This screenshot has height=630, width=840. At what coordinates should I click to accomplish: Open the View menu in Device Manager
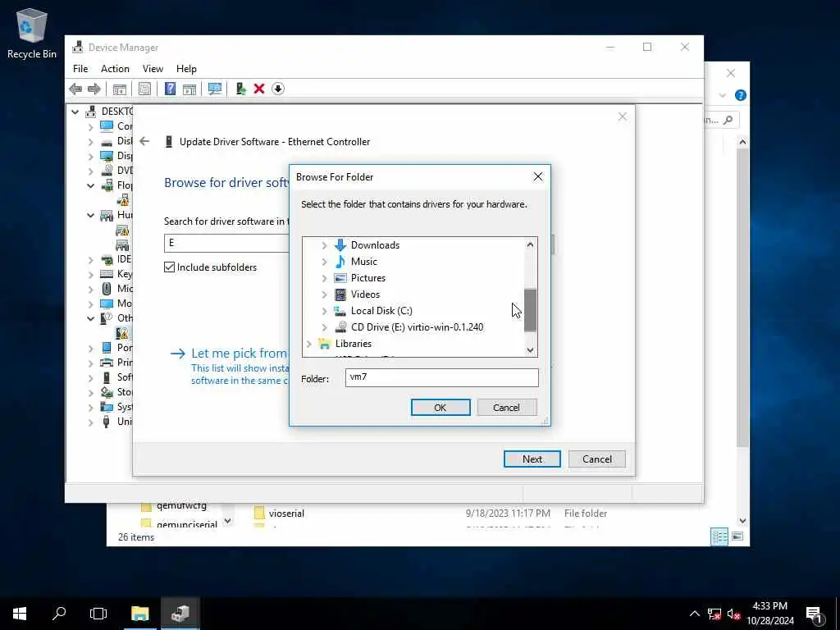(153, 69)
